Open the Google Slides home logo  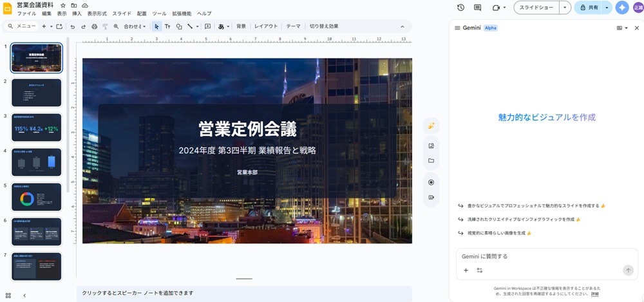7,8
